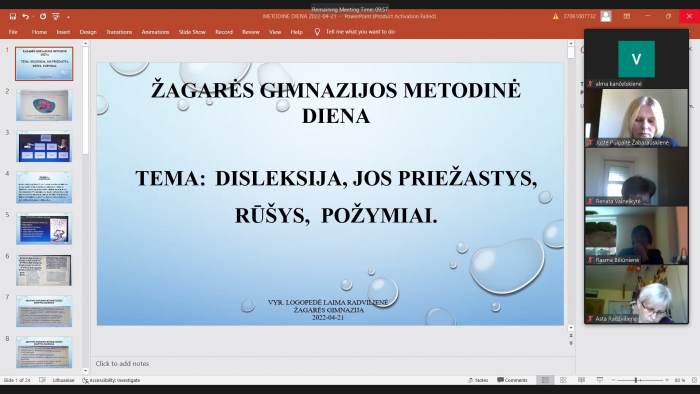The image size is (700, 394).
Task: Click slide editor scroll down arrow
Action: click(571, 328)
